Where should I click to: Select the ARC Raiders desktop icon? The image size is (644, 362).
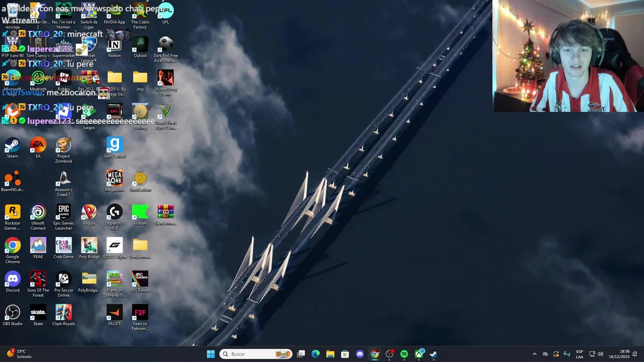click(x=140, y=282)
